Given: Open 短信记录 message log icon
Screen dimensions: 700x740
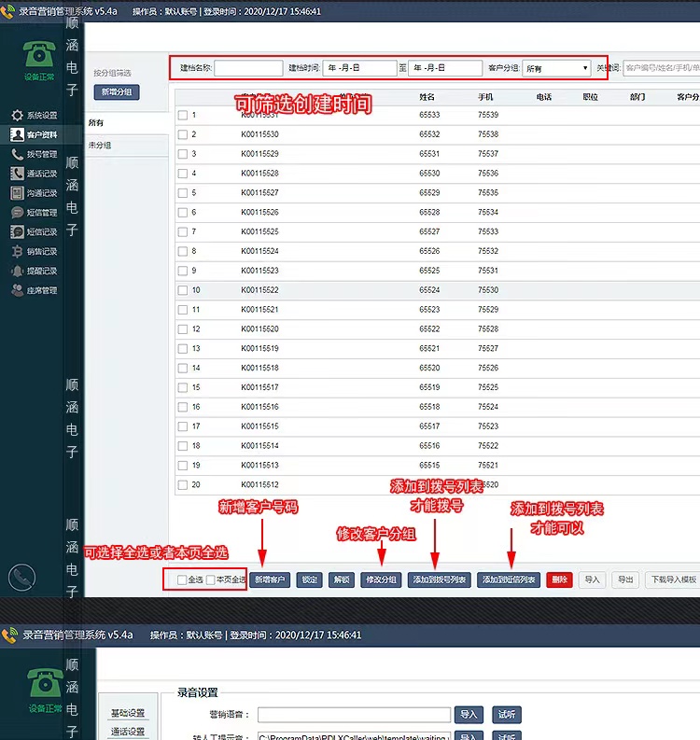Looking at the screenshot, I should [18, 231].
